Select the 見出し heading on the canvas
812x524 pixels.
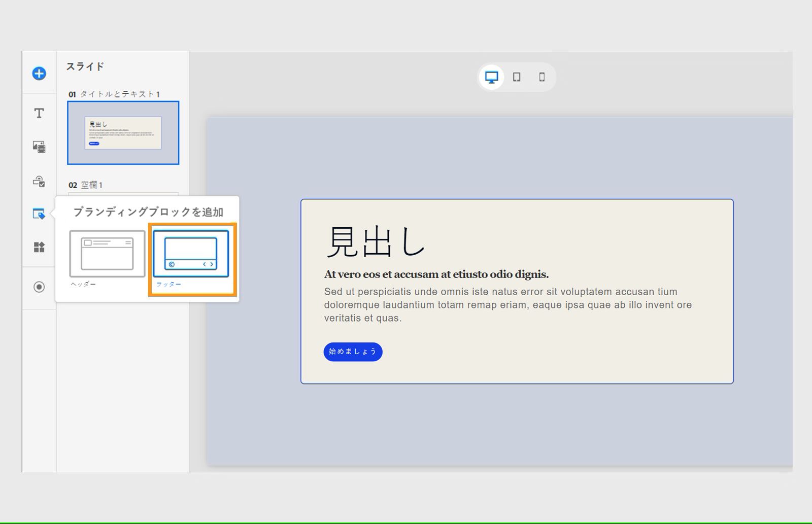point(376,243)
